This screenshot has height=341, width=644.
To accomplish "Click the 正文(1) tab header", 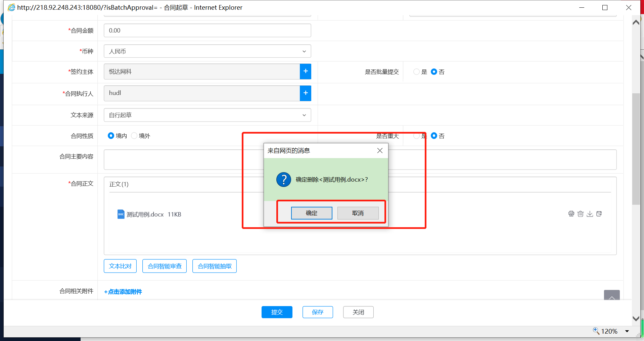I will [x=119, y=184].
